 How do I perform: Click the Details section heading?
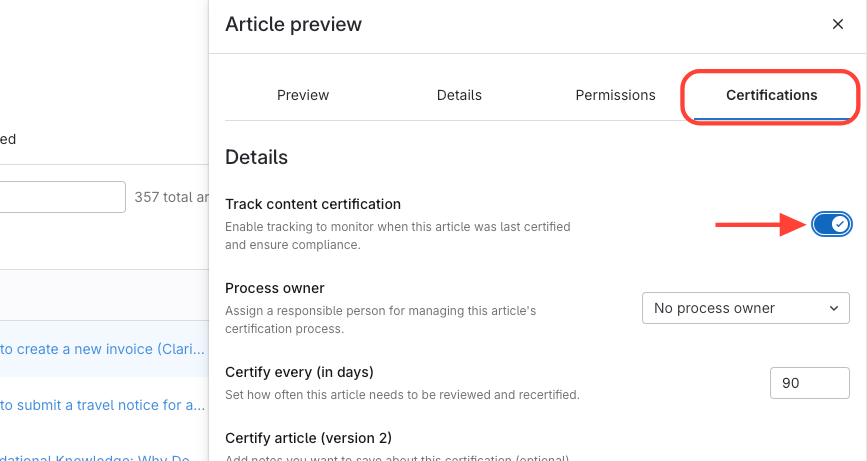(256, 157)
